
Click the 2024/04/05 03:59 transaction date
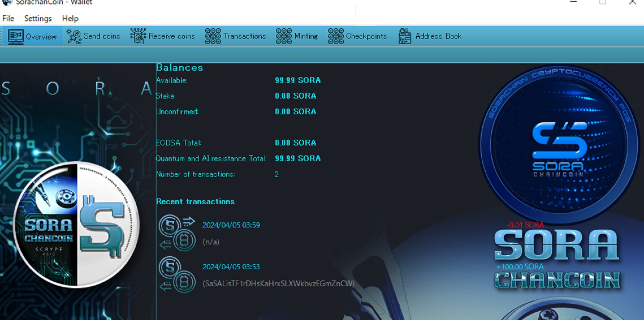coord(231,225)
